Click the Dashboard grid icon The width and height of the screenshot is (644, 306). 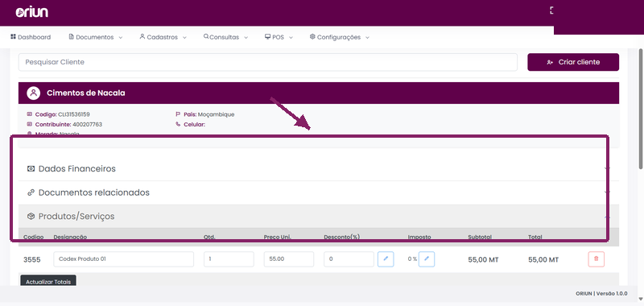coord(13,36)
